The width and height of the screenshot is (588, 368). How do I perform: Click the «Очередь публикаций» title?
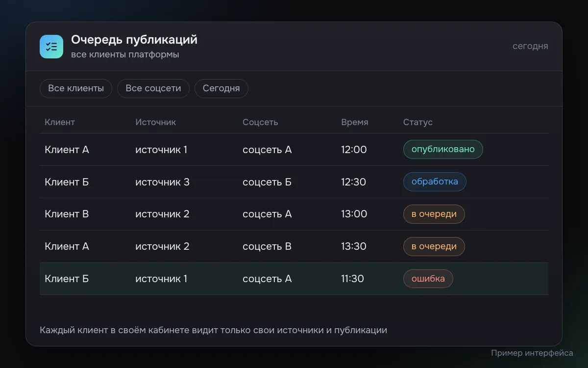pos(134,40)
